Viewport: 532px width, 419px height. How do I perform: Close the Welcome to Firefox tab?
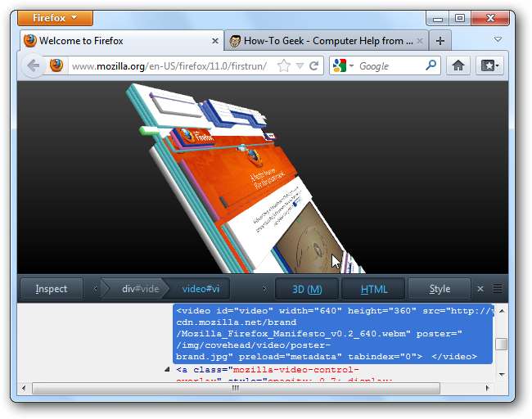coord(214,41)
